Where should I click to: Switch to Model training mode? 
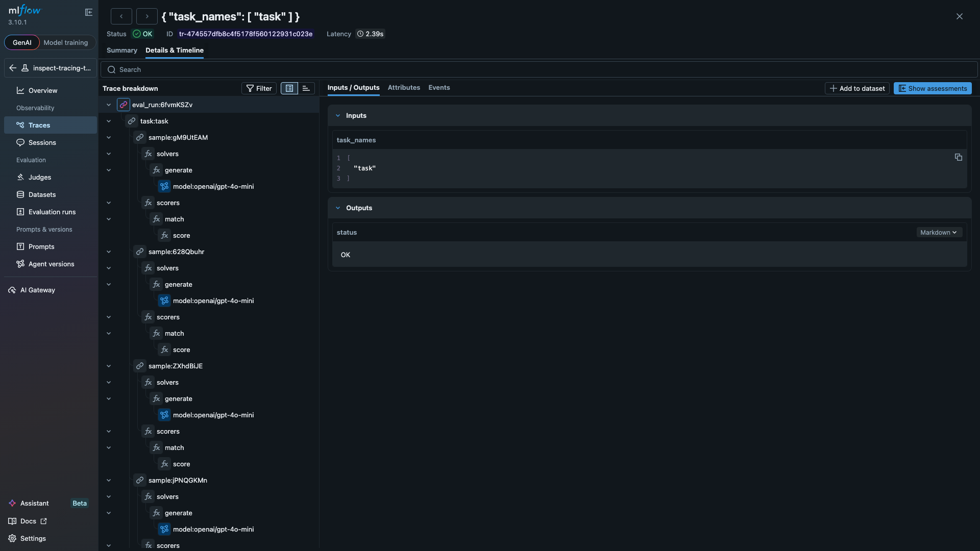click(65, 42)
